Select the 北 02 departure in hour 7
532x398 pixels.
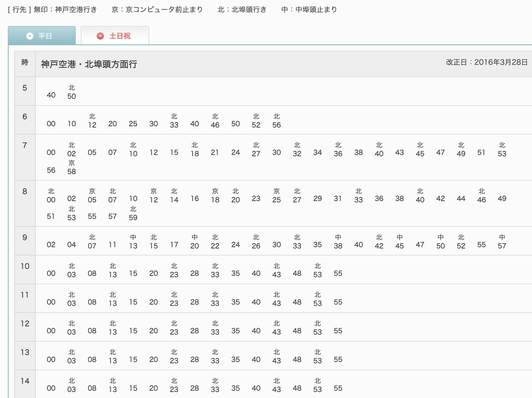(x=72, y=149)
